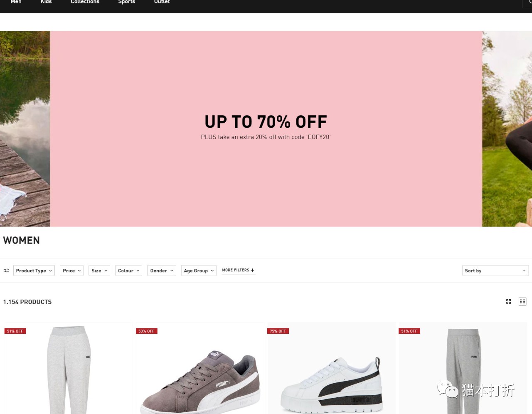Switch to dense grid view icon
Screen dimensions: 532x414
point(522,302)
